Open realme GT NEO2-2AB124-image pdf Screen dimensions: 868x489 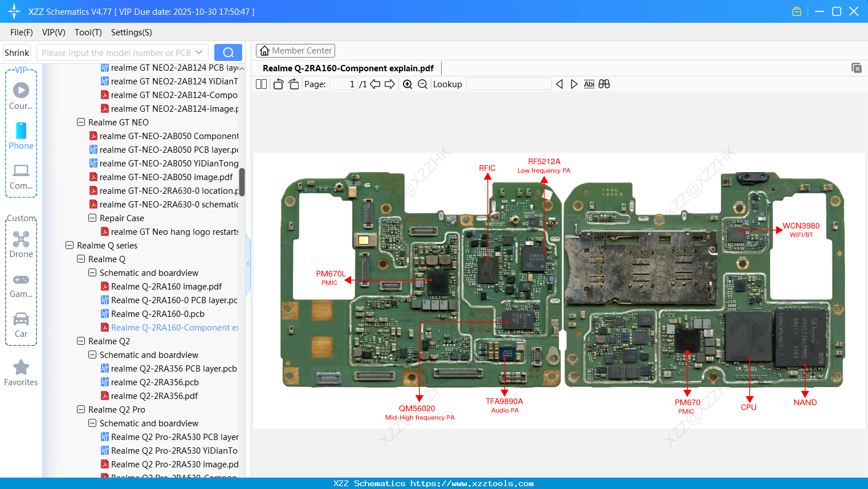[x=169, y=109]
